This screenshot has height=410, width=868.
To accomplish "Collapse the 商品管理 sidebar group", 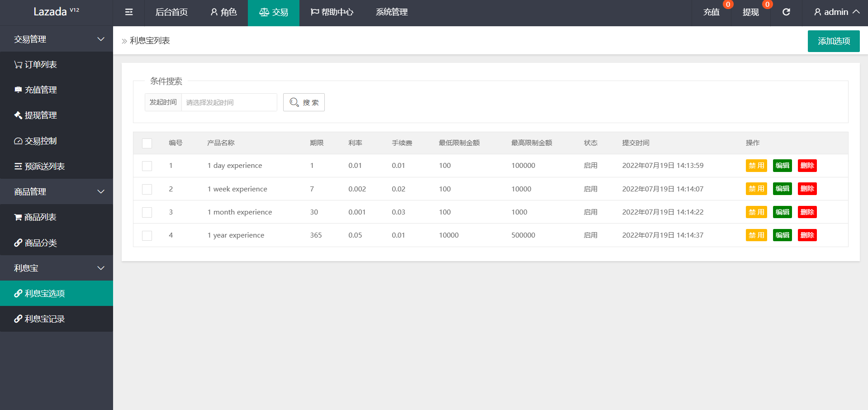I will [x=57, y=192].
